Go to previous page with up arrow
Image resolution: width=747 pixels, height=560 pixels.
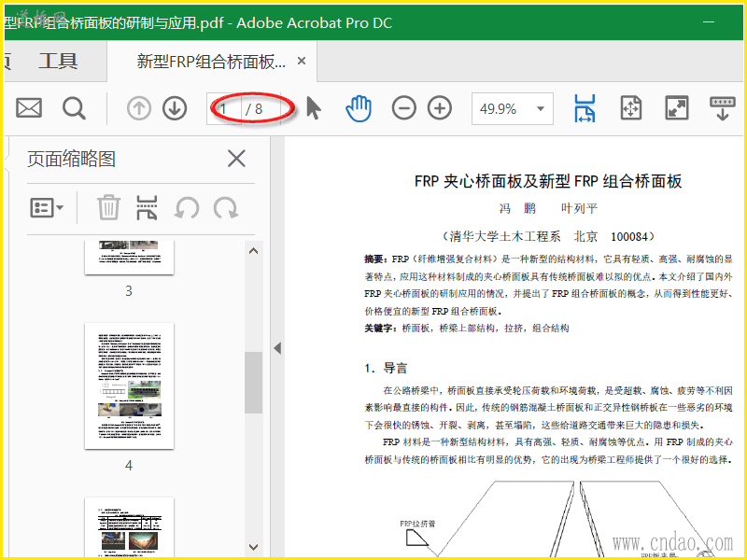[138, 108]
